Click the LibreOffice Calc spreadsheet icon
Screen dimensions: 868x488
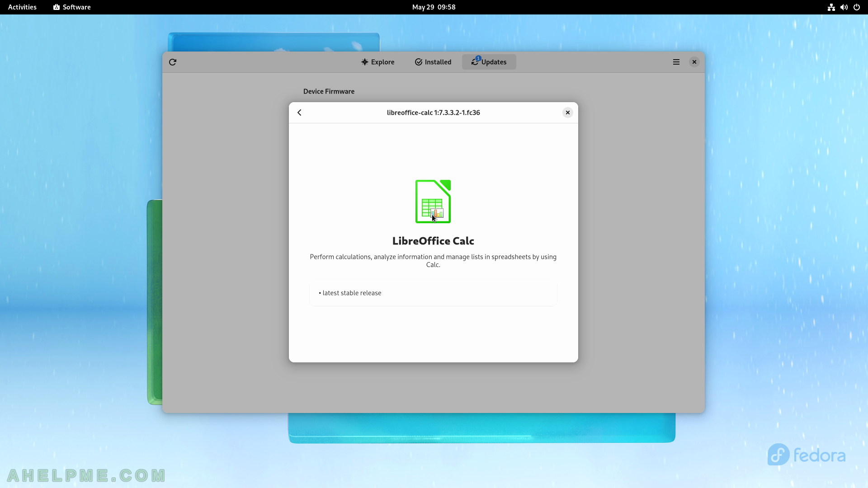(433, 202)
